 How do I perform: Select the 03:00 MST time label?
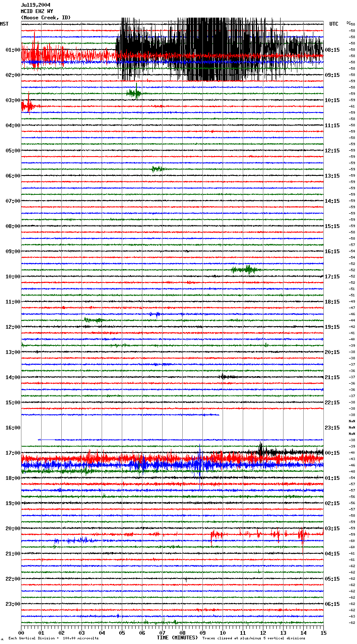(x=13, y=100)
